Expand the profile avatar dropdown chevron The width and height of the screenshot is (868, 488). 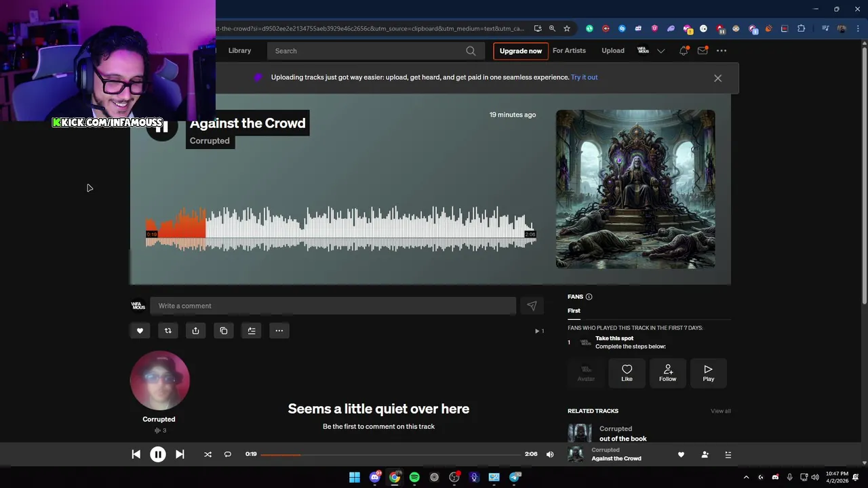[661, 51]
